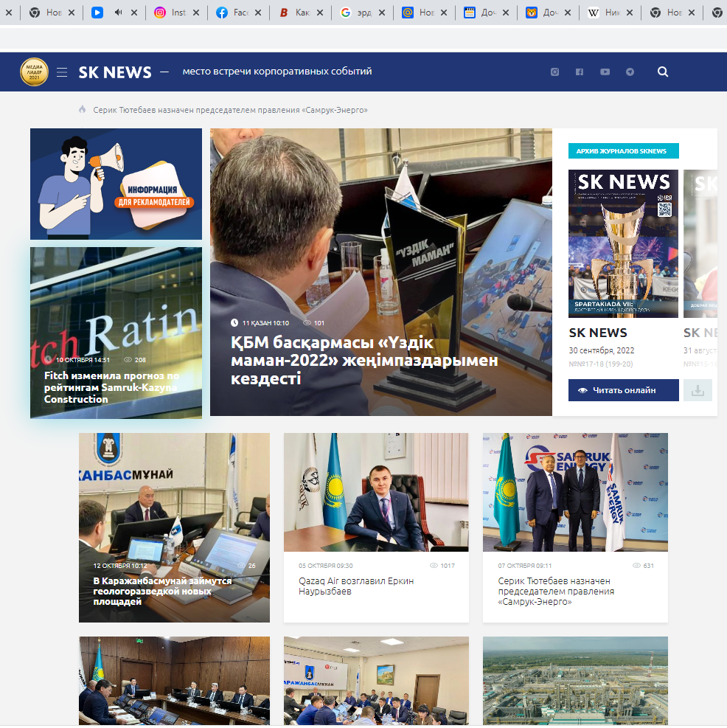Click the search magnifier in site header

(x=663, y=72)
